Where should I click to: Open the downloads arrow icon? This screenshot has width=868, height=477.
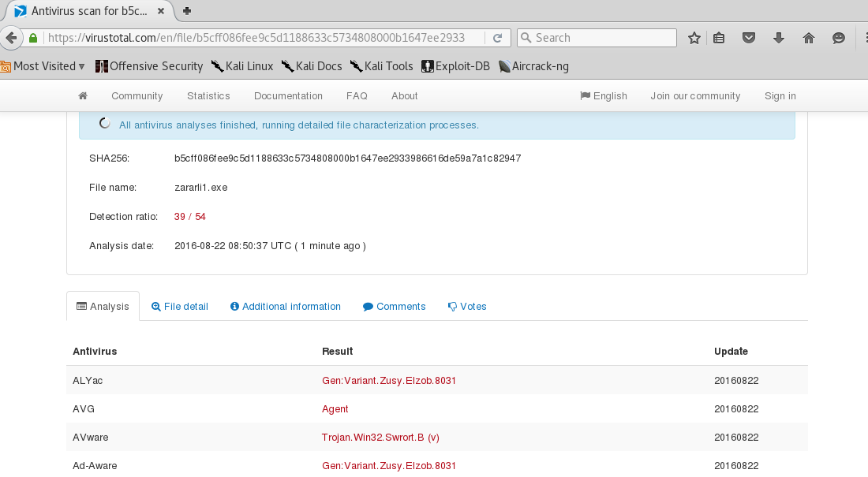(x=779, y=38)
